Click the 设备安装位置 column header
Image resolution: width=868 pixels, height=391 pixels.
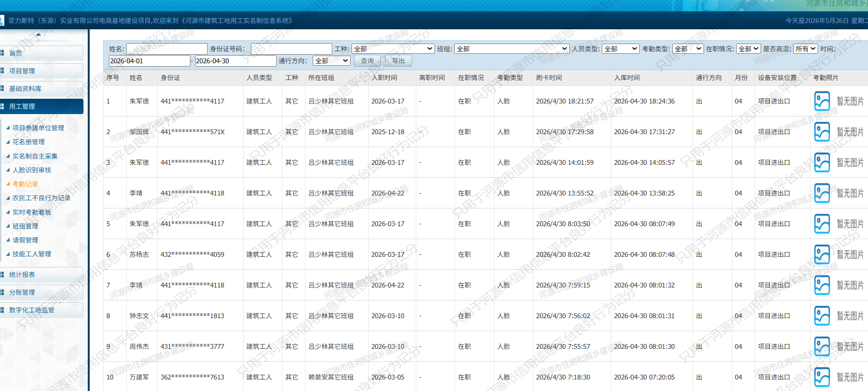[x=777, y=78]
